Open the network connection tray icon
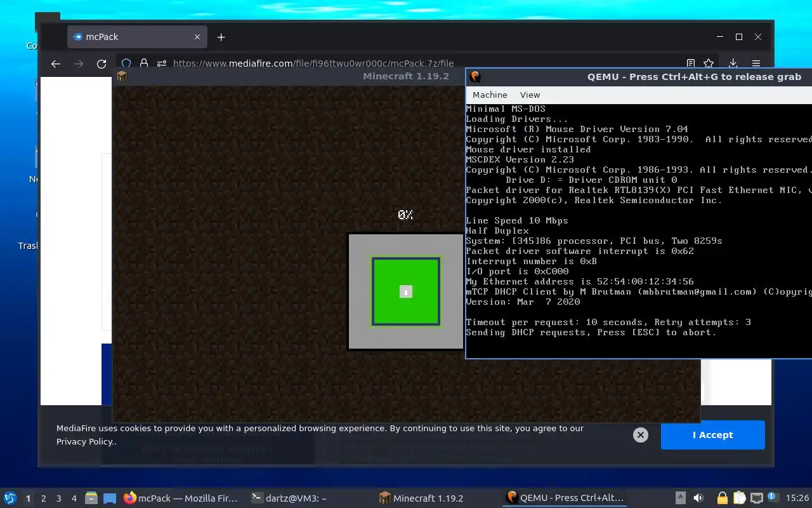Image resolution: width=812 pixels, height=508 pixels. (x=756, y=498)
